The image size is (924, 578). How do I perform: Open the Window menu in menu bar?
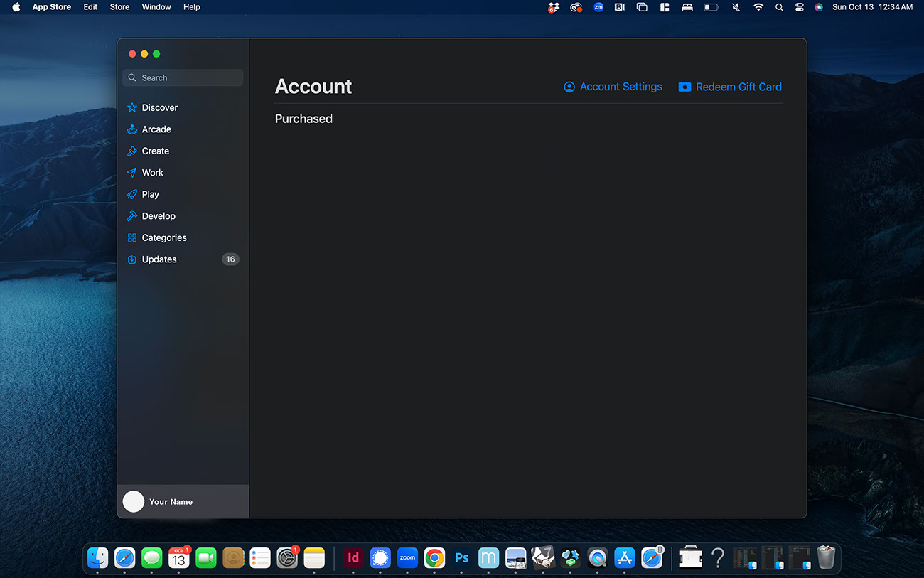pyautogui.click(x=156, y=7)
